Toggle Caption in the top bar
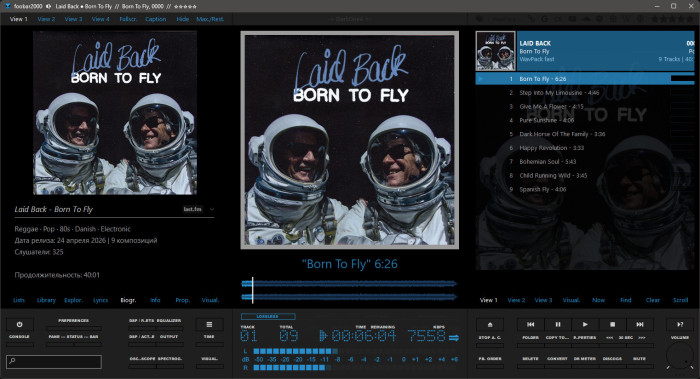The image size is (700, 379). coord(155,19)
